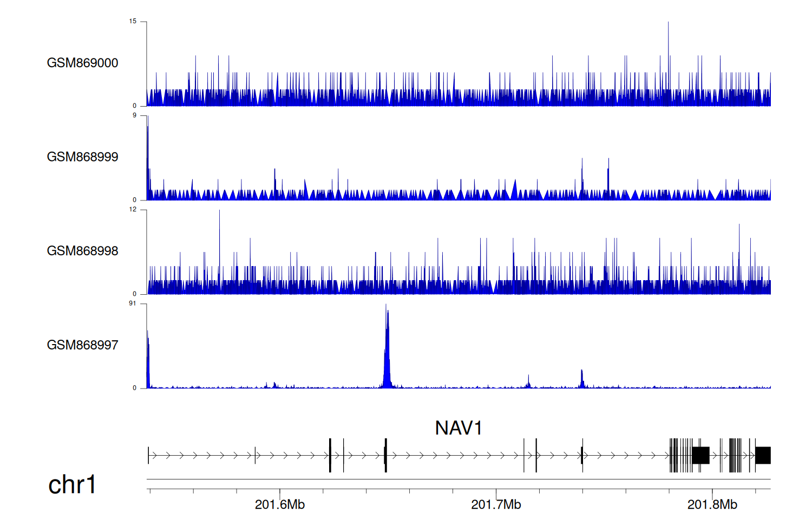Click the GSM868998 track name
Image resolution: width=812 pixels, height=531 pixels.
82,251
